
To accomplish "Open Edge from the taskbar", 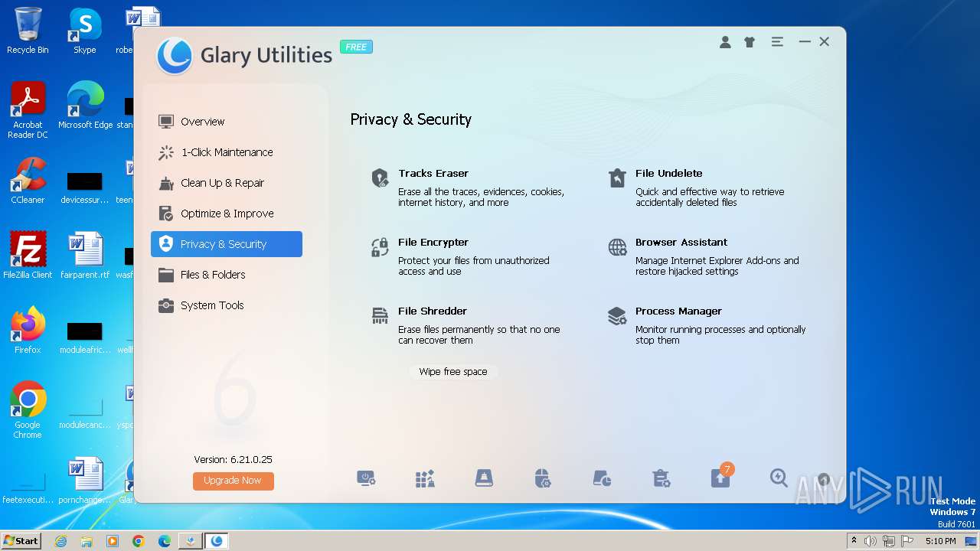I will [x=164, y=541].
